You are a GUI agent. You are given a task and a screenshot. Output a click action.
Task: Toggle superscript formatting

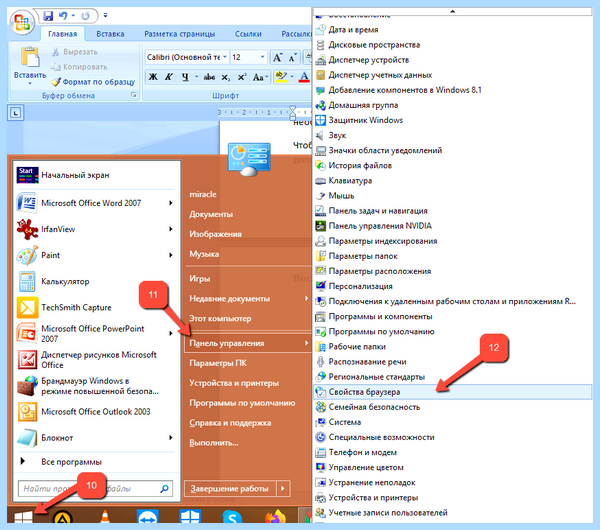tap(242, 77)
